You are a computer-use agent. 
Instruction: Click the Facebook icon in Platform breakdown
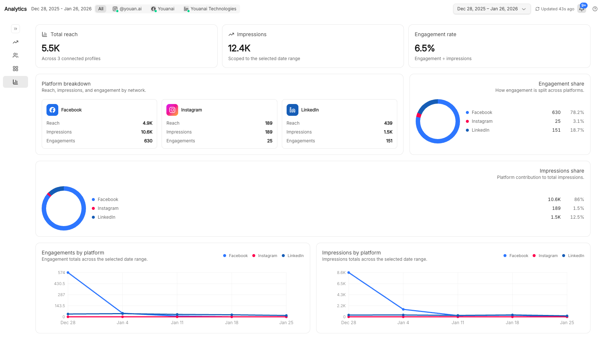pyautogui.click(x=52, y=110)
